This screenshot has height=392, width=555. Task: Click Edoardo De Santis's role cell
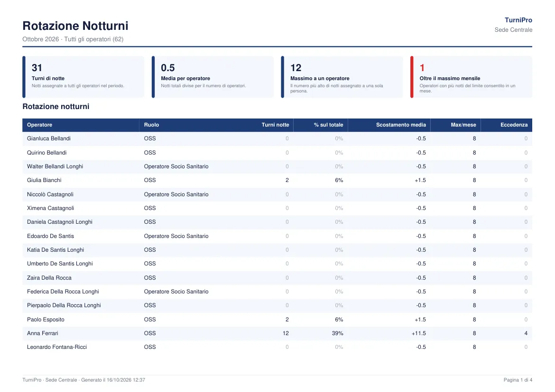pos(176,236)
